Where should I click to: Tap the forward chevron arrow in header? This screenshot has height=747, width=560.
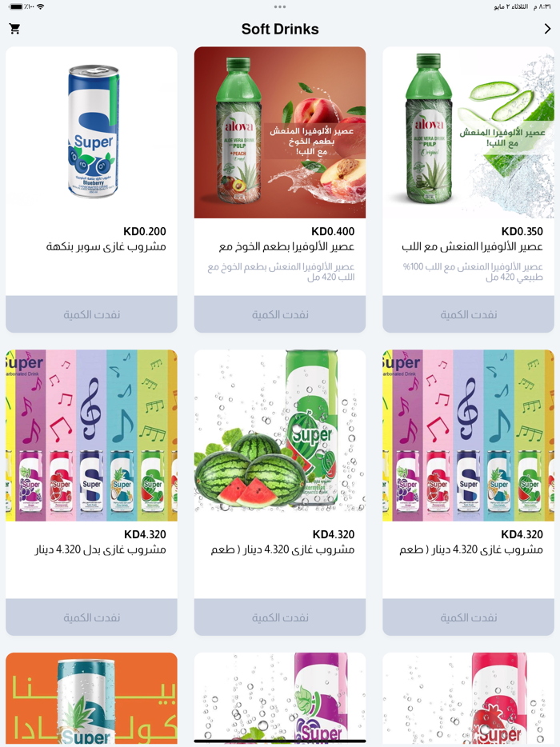pos(547,29)
